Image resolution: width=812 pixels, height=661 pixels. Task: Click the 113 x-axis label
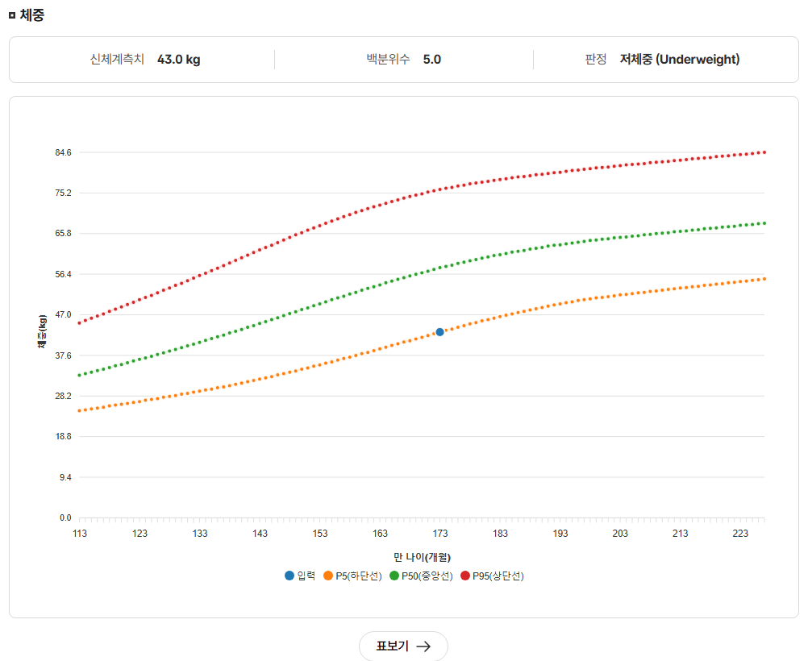[x=80, y=534]
